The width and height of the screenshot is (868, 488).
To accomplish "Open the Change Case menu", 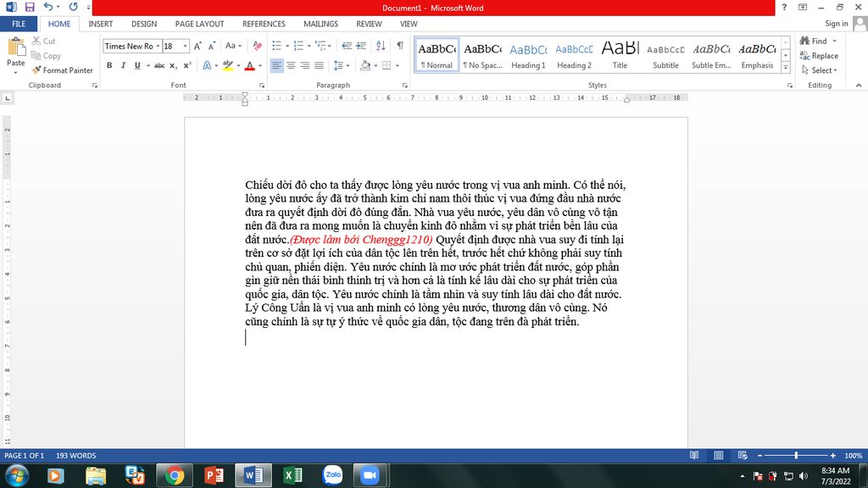I will [x=233, y=46].
